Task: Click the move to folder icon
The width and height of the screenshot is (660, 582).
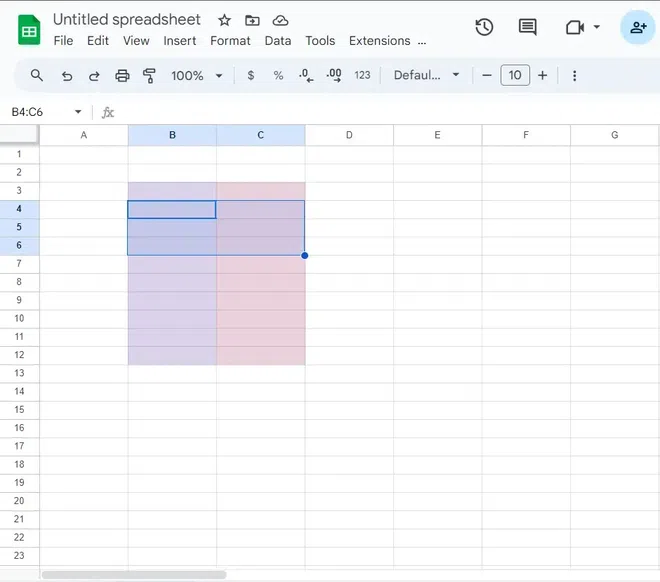Action: (x=252, y=20)
